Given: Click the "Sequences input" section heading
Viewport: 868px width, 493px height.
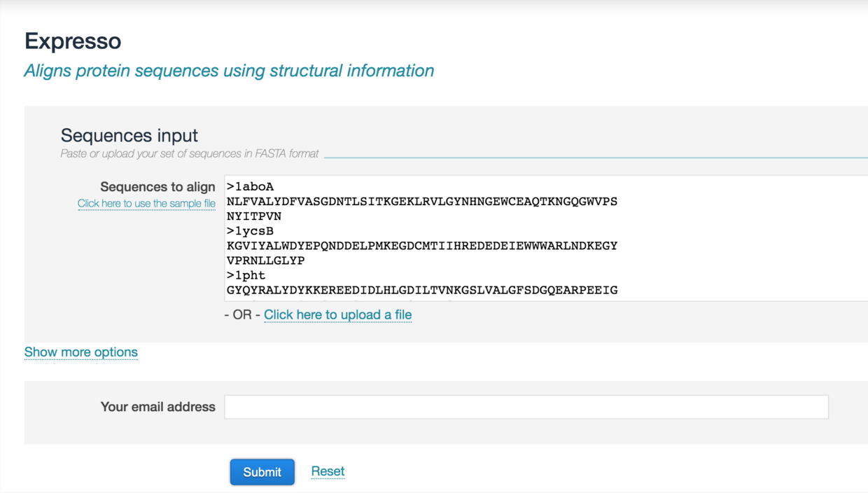Looking at the screenshot, I should [x=129, y=135].
